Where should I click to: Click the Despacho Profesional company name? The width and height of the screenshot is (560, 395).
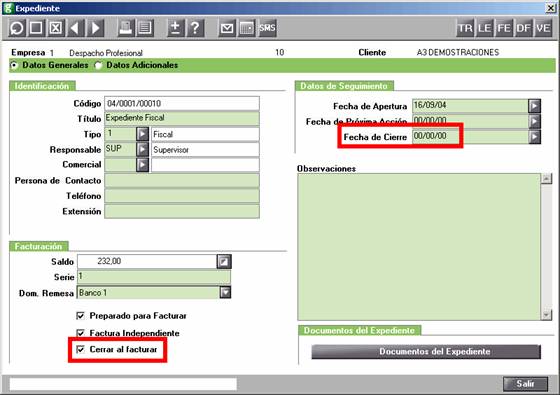106,53
